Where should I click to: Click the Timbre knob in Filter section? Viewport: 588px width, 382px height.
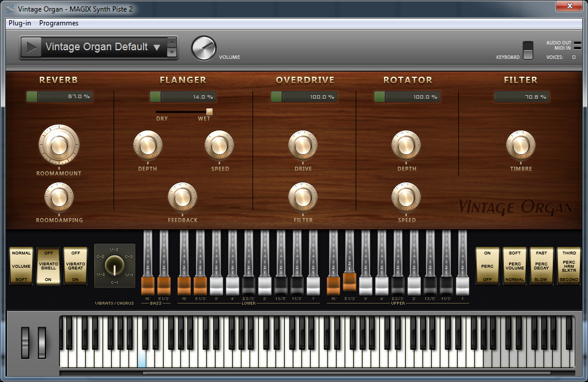click(521, 146)
